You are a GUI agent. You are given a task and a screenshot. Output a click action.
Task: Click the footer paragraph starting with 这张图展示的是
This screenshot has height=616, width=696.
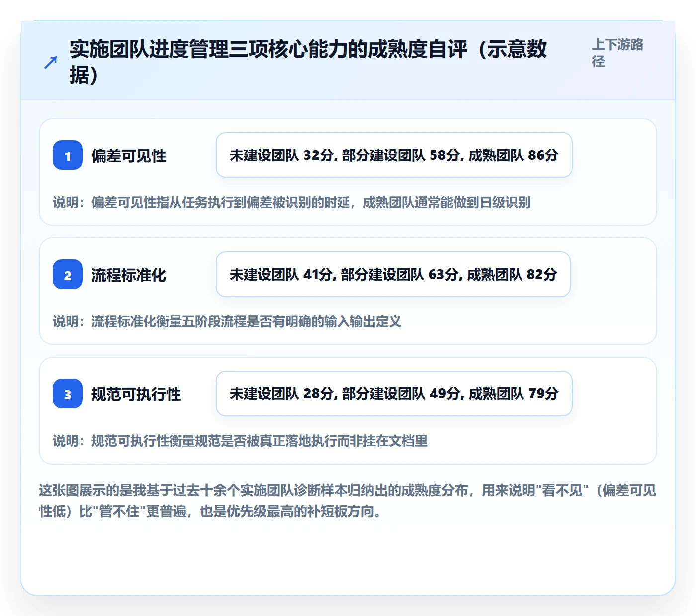pyautogui.click(x=348, y=501)
